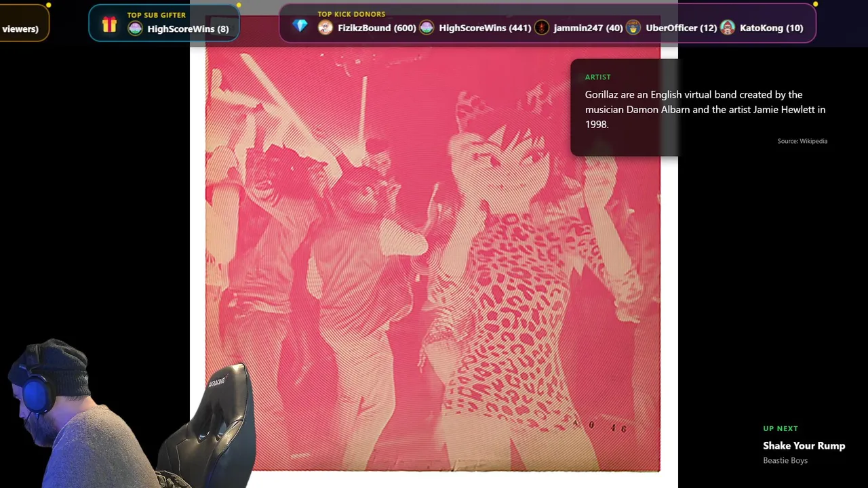Image resolution: width=868 pixels, height=488 pixels.
Task: Click 'UberOfficer (12)' donor name
Action: [x=682, y=28]
